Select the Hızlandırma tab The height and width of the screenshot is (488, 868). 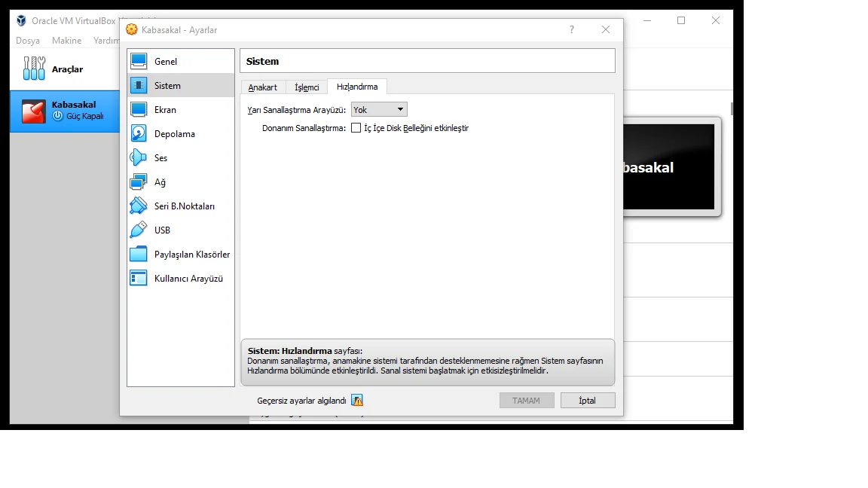[x=357, y=87]
